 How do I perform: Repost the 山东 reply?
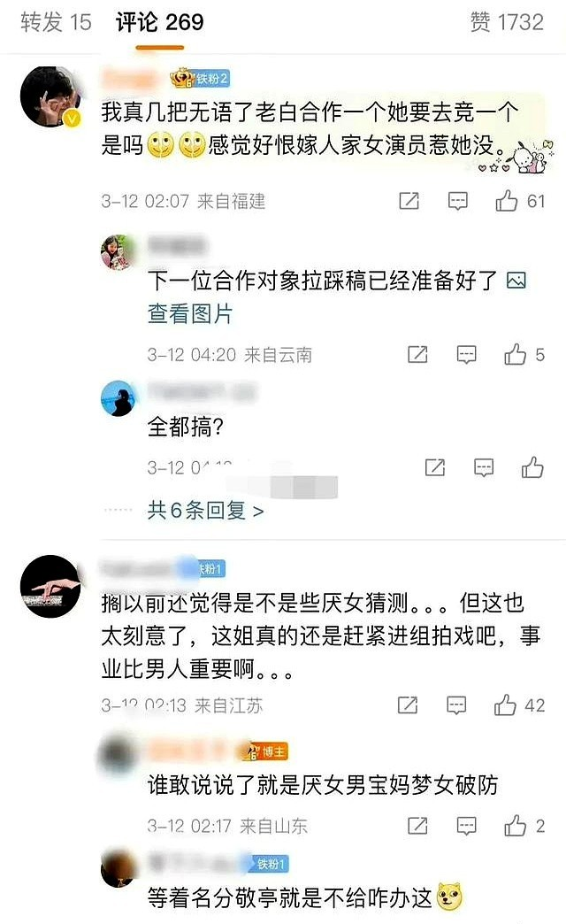tap(417, 826)
